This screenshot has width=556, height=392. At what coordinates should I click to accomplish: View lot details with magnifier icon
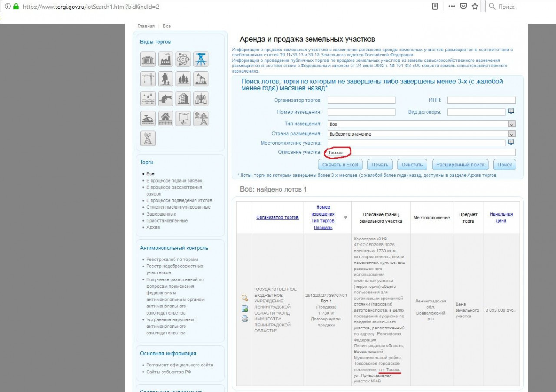[x=245, y=298]
